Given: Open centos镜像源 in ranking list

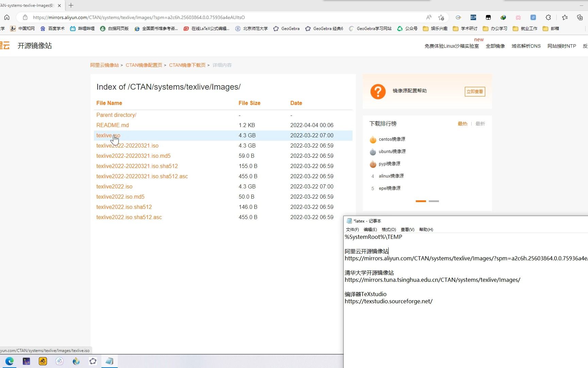Looking at the screenshot, I should (392, 139).
